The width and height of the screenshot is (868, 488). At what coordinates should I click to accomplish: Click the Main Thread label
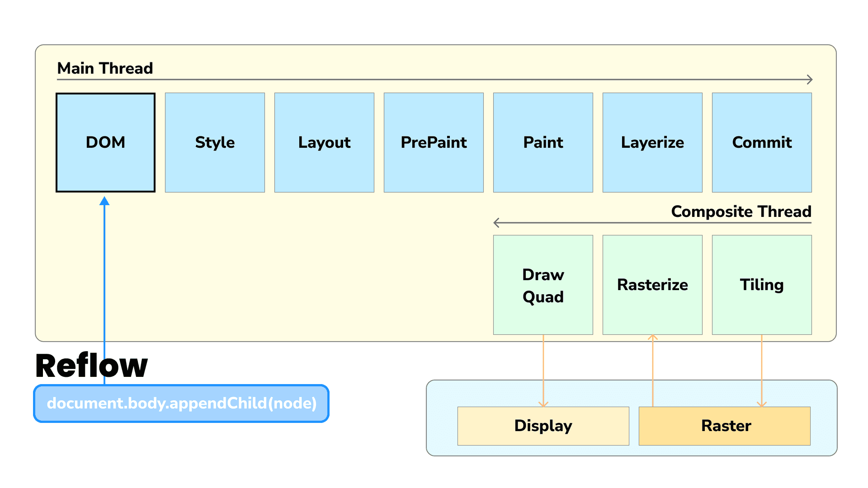(105, 68)
